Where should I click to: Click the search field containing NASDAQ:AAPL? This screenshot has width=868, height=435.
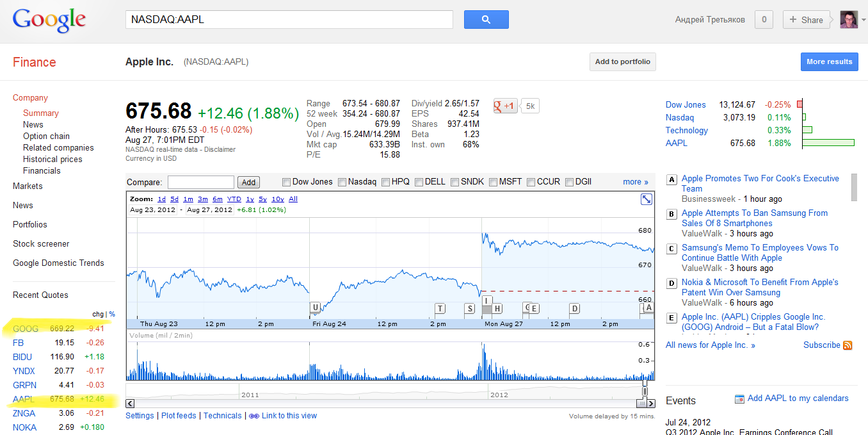pyautogui.click(x=289, y=19)
